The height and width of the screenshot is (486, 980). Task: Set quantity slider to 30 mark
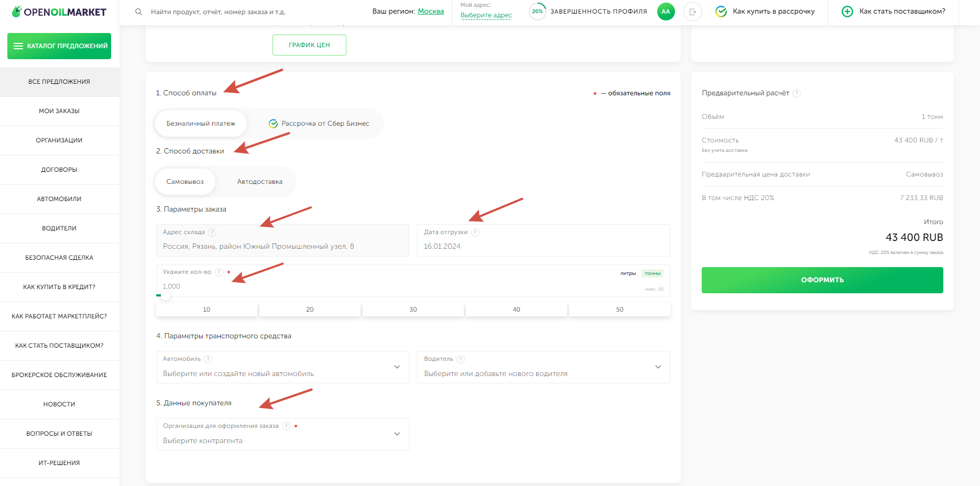click(413, 310)
